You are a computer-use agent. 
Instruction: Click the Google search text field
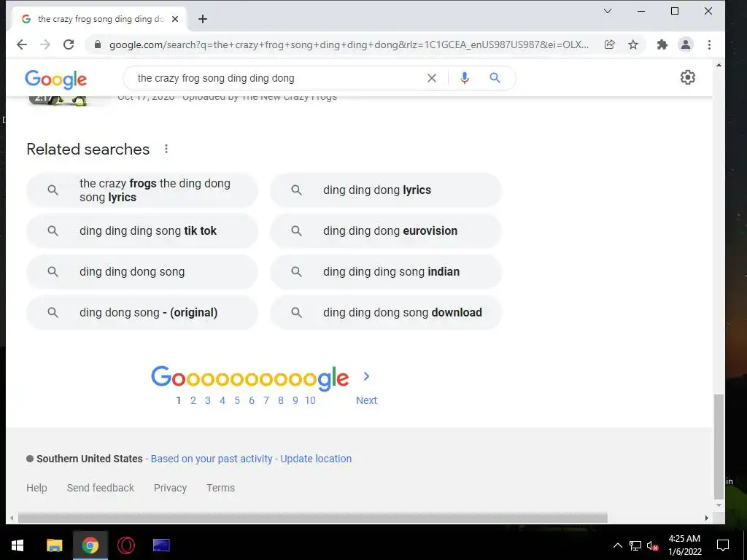pos(278,78)
